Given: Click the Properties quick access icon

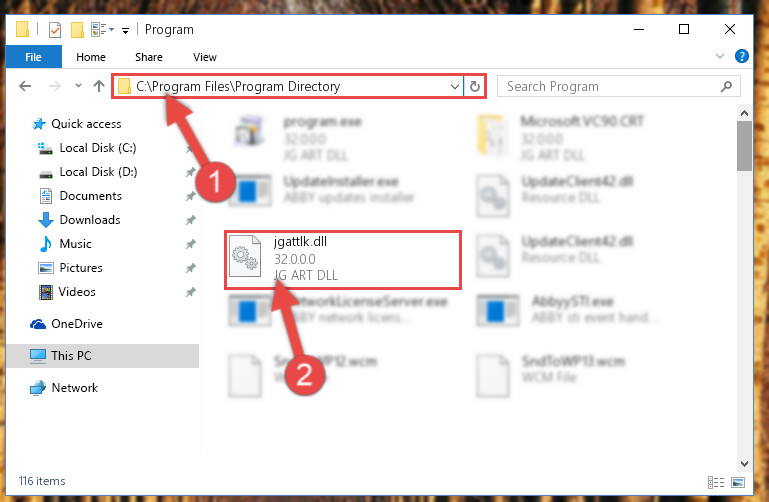Looking at the screenshot, I should coord(55,30).
